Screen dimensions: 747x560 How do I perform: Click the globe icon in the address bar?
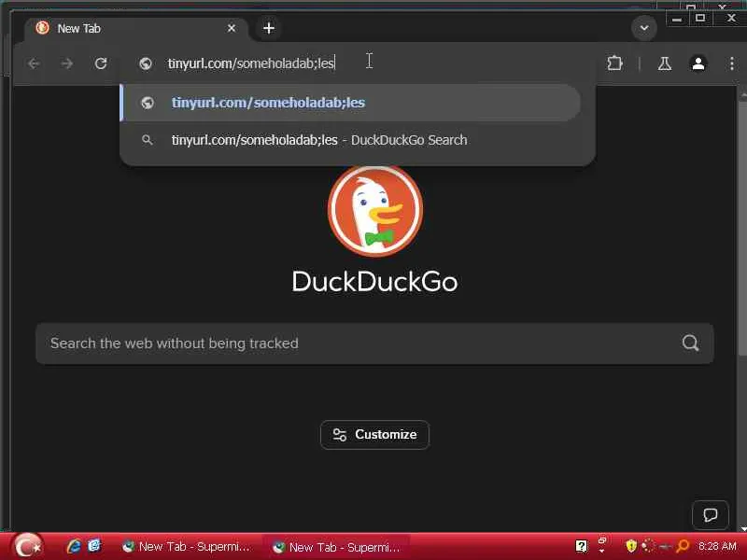(x=146, y=63)
